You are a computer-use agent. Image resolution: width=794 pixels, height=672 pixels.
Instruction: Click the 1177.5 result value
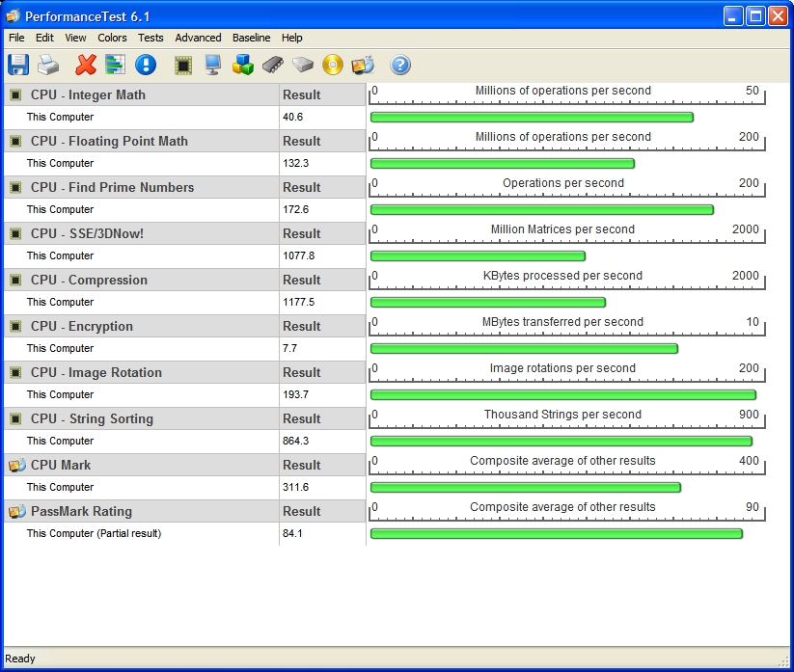tap(299, 302)
